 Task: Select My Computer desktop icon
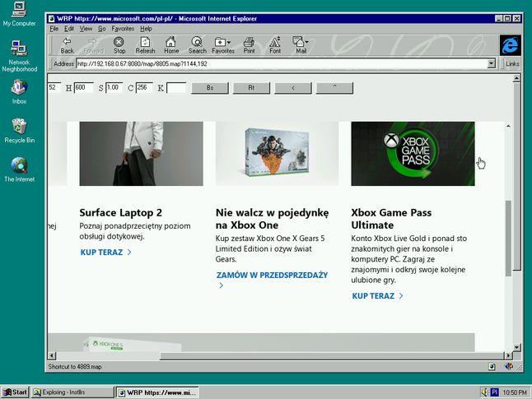[19, 14]
